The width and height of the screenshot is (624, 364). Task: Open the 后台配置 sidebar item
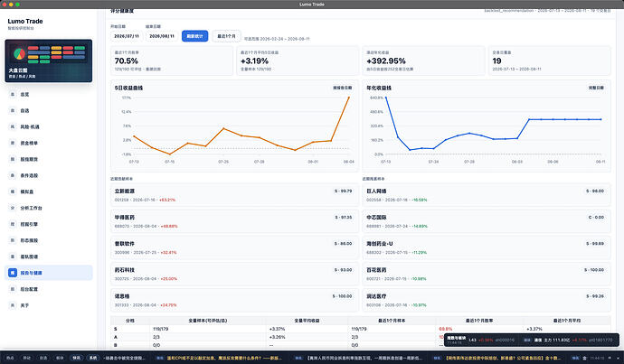pos(49,289)
